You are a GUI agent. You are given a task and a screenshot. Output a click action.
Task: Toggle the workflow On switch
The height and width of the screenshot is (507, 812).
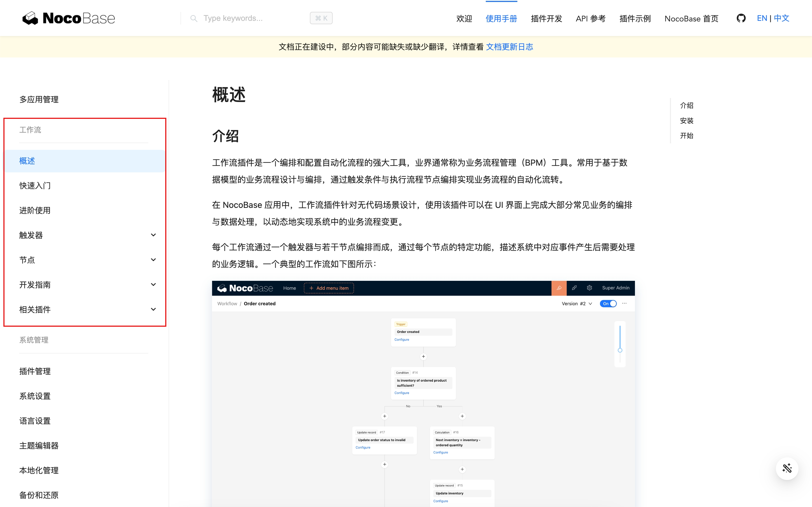[x=608, y=303]
